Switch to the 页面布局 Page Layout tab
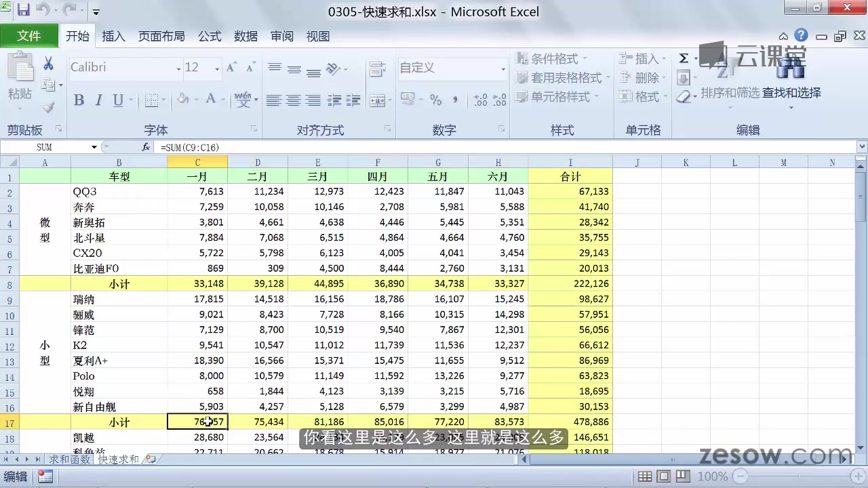The height and width of the screenshot is (488, 868). [161, 37]
